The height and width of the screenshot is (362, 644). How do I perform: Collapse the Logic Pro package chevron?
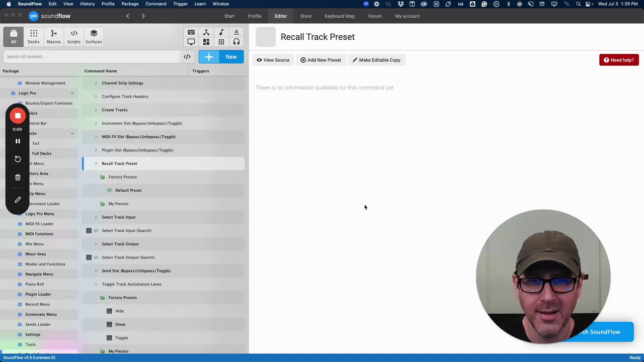click(72, 93)
